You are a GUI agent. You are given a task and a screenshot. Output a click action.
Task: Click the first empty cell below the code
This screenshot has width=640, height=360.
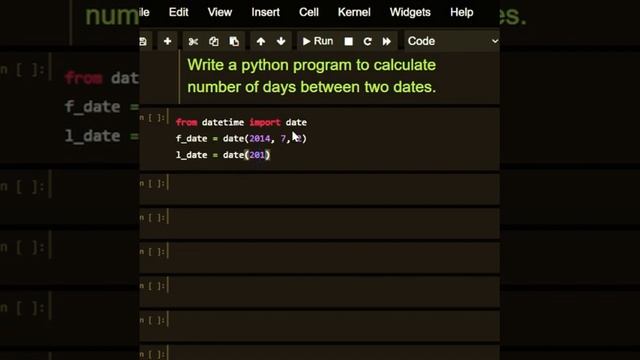click(333, 189)
